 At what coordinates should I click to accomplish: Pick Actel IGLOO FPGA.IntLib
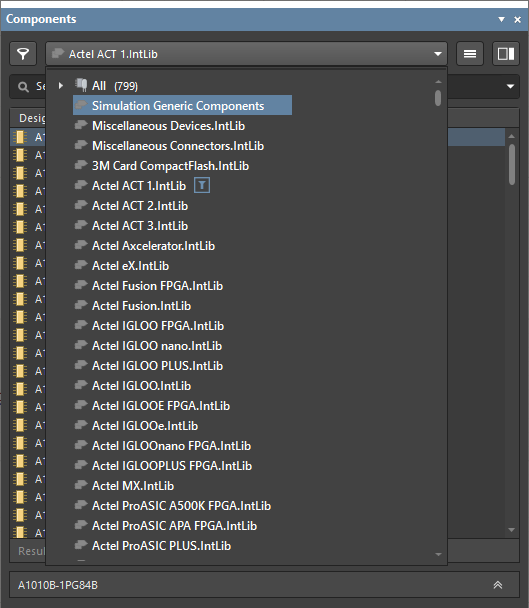click(x=158, y=326)
